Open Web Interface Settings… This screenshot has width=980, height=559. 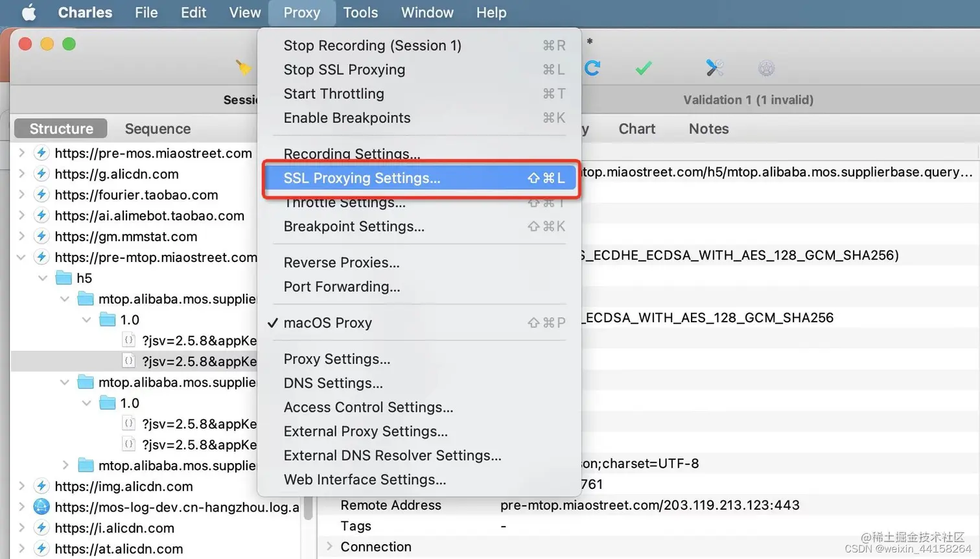click(419, 480)
